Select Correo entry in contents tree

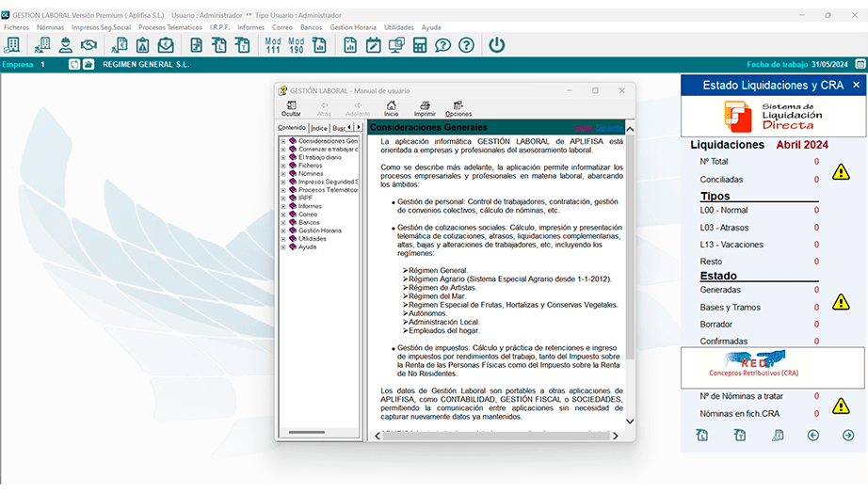pyautogui.click(x=308, y=215)
